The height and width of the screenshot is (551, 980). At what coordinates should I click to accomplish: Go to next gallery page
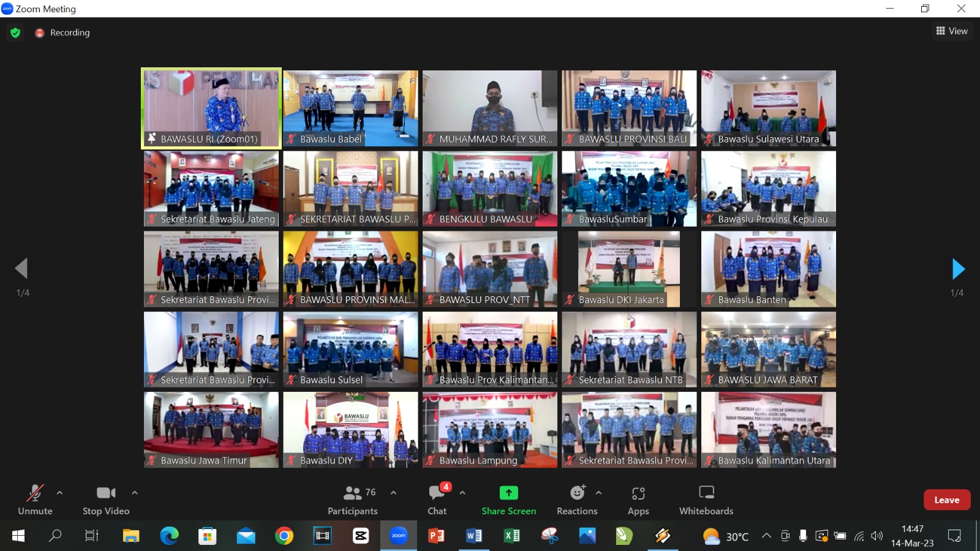click(958, 269)
